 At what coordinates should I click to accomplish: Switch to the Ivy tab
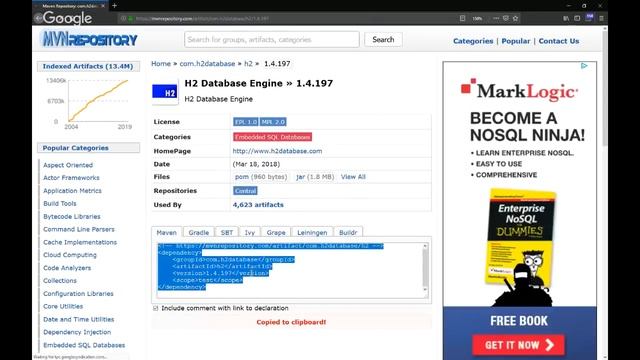click(x=250, y=232)
